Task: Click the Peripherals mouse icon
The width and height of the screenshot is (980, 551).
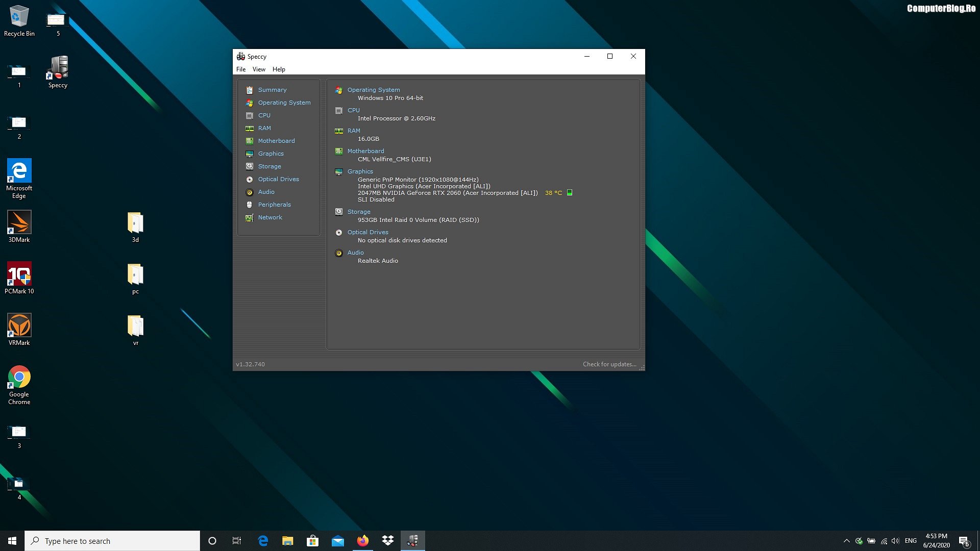Action: (x=250, y=205)
